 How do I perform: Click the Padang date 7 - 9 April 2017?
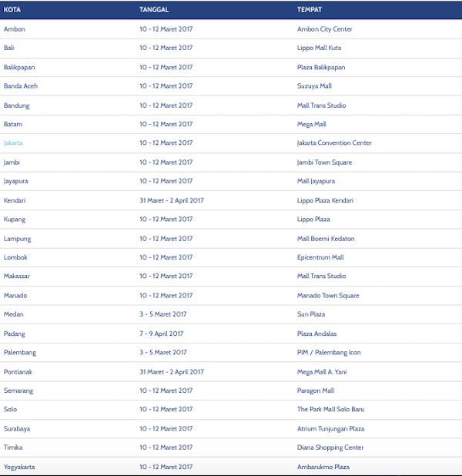coord(162,334)
